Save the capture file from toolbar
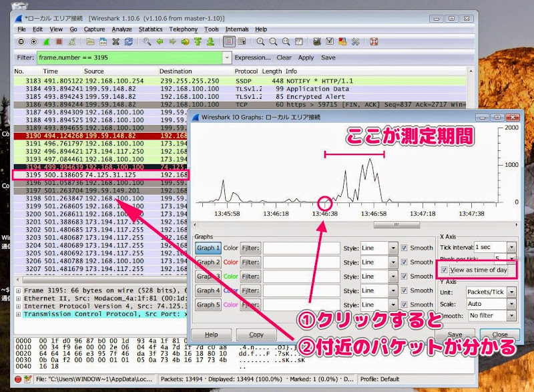The image size is (534, 392). tap(103, 42)
